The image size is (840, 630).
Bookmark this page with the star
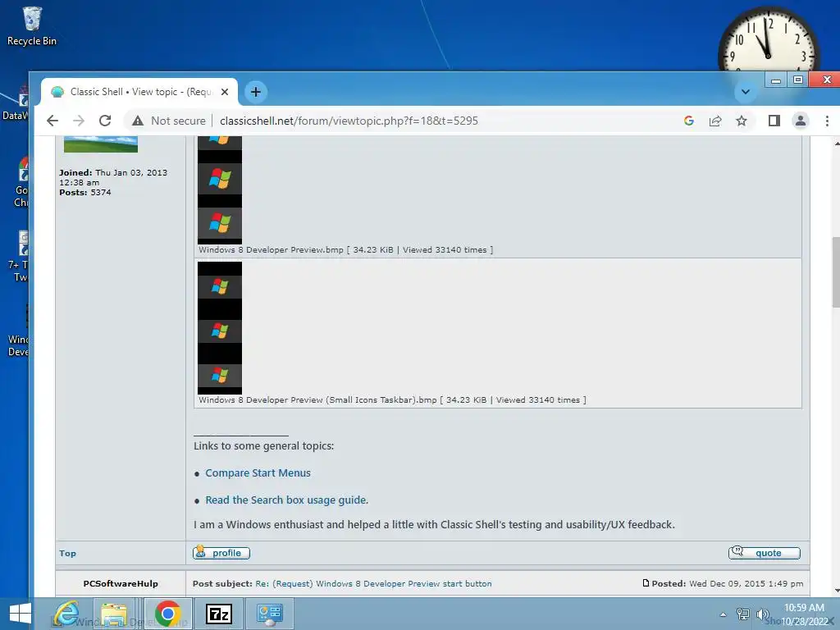click(742, 121)
